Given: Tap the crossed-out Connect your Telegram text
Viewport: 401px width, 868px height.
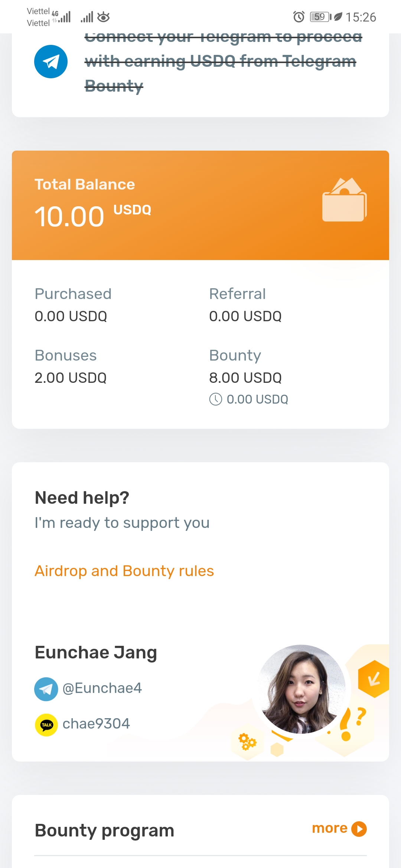Looking at the screenshot, I should [223, 62].
